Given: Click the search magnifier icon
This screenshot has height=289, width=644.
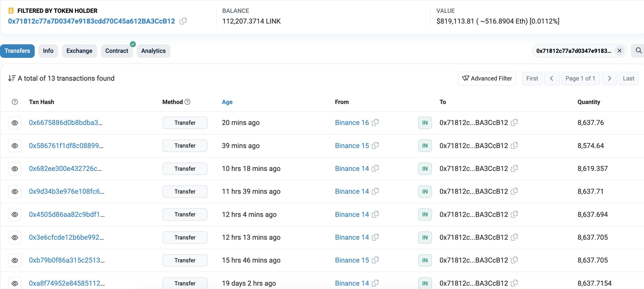Looking at the screenshot, I should click(x=638, y=51).
